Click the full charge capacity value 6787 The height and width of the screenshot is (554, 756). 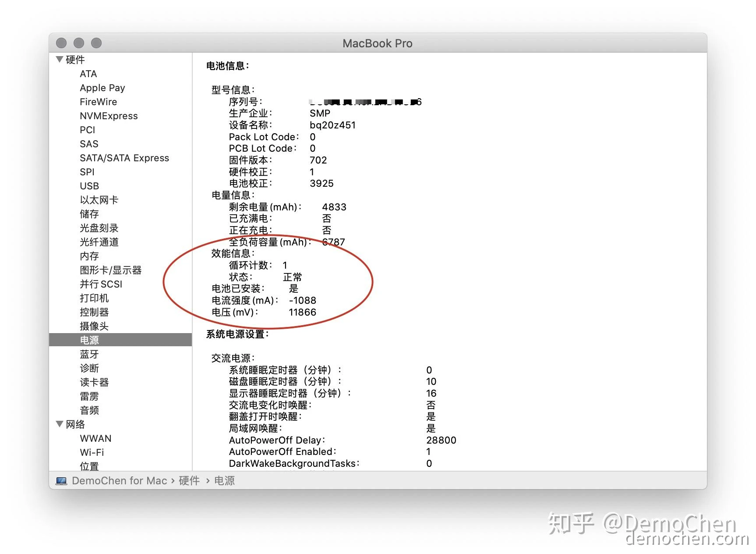[333, 242]
